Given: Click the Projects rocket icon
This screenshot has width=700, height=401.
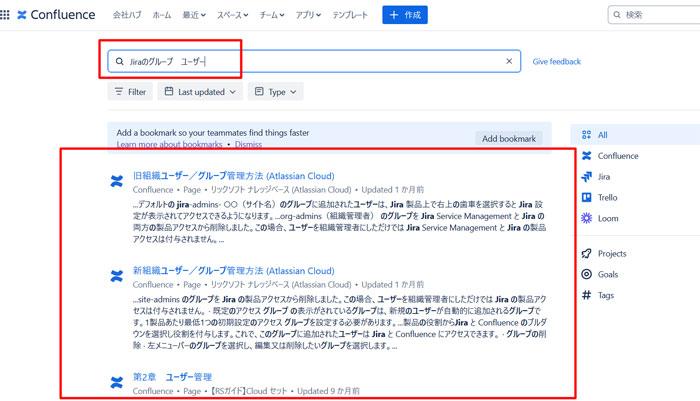Looking at the screenshot, I should (587, 254).
